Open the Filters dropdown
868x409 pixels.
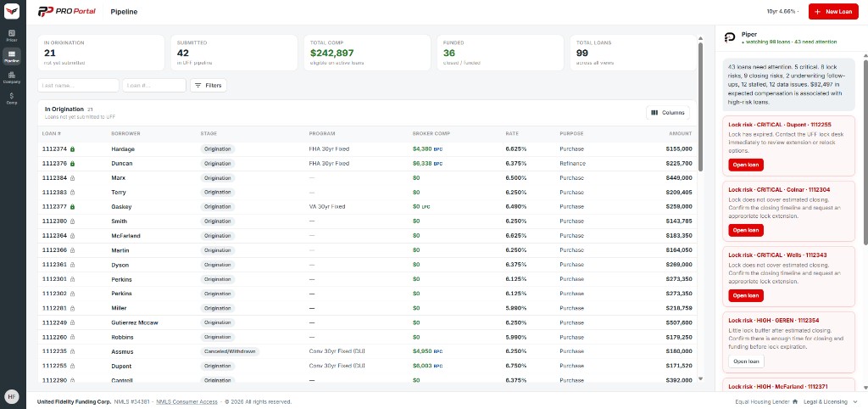pyautogui.click(x=209, y=86)
